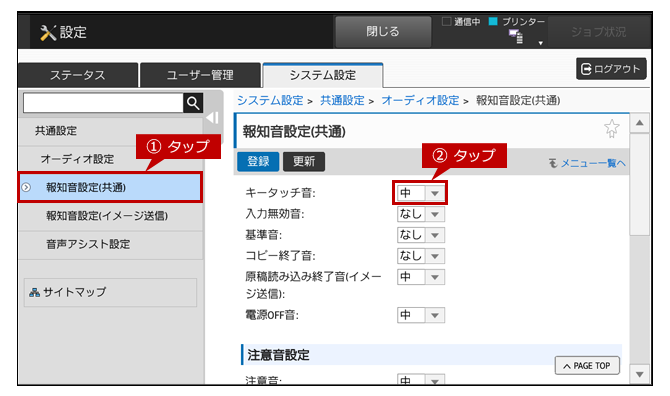Collapse the sidebar with arrow handle
This screenshot has height=396, width=670.
(212, 118)
